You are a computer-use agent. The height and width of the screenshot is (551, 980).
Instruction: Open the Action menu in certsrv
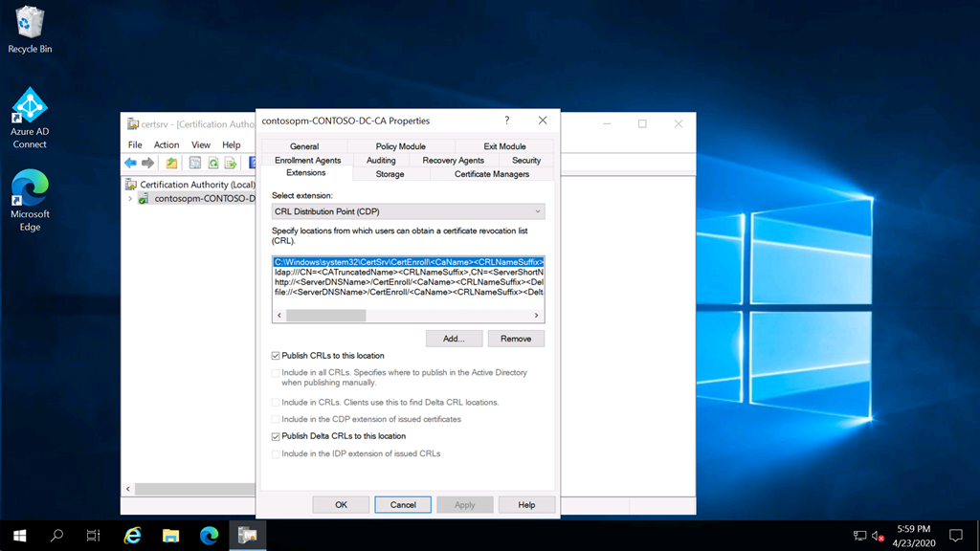(x=166, y=144)
